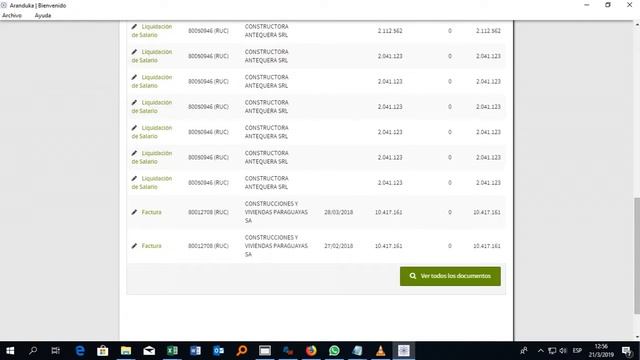Open the Action Center notifications icon
This screenshot has height=360, width=640.
627,351
